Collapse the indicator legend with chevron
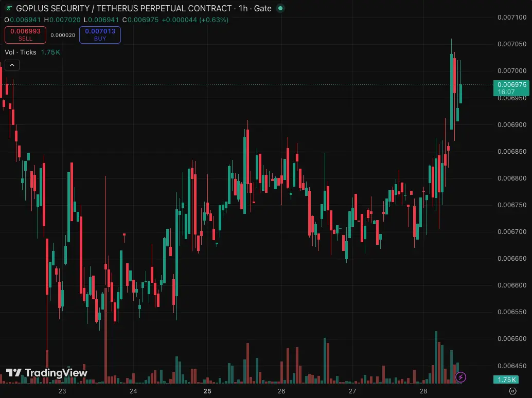 pos(12,65)
